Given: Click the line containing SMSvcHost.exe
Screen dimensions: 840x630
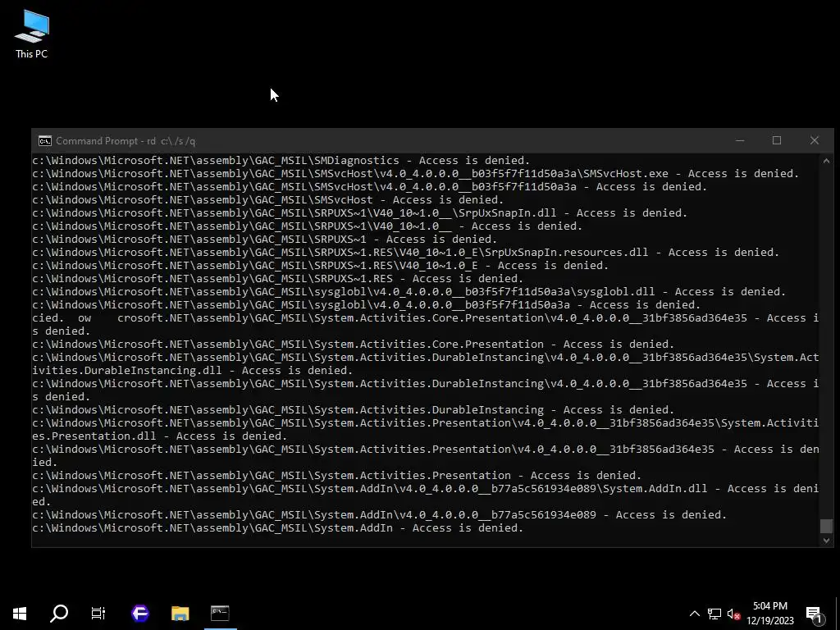Looking at the screenshot, I should [416, 174].
